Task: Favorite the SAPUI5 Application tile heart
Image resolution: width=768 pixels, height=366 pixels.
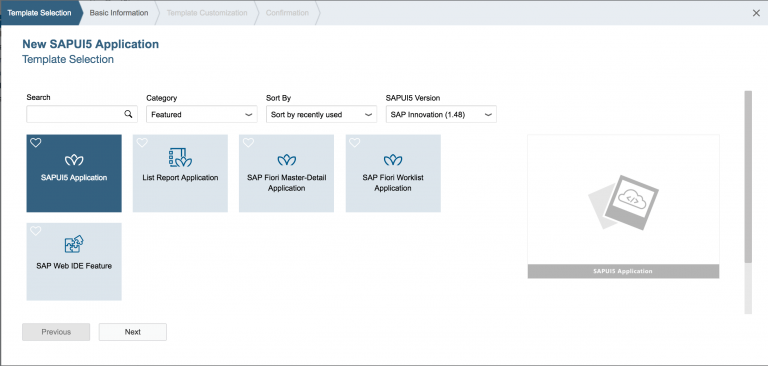Action: pos(36,143)
